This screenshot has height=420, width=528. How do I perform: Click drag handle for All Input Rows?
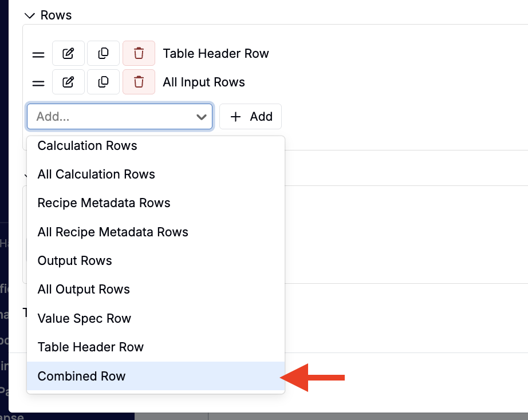[38, 83]
